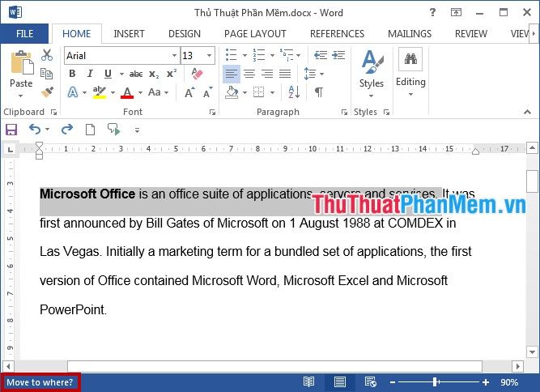
Task: Toggle Superscript formatting
Action: tap(172, 74)
